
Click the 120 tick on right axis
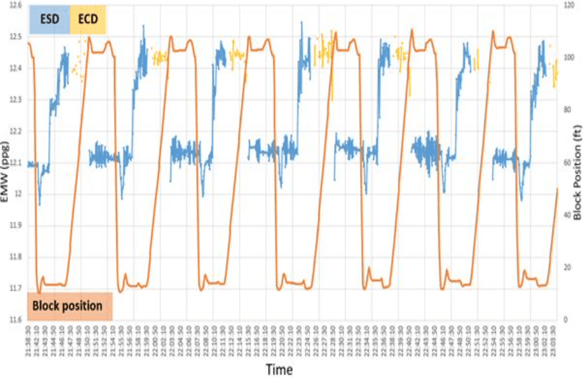(x=569, y=6)
